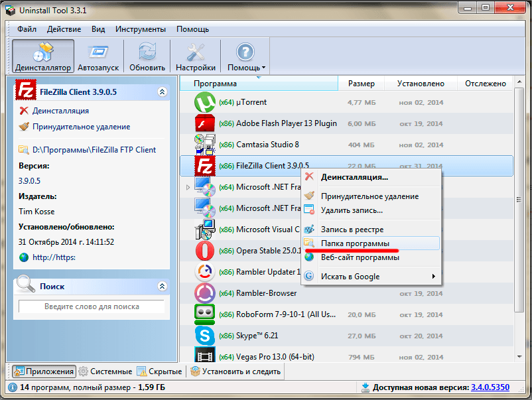The image size is (532, 400).
Task: Click the download icon beside Доступная новая версия
Action: tap(366, 387)
